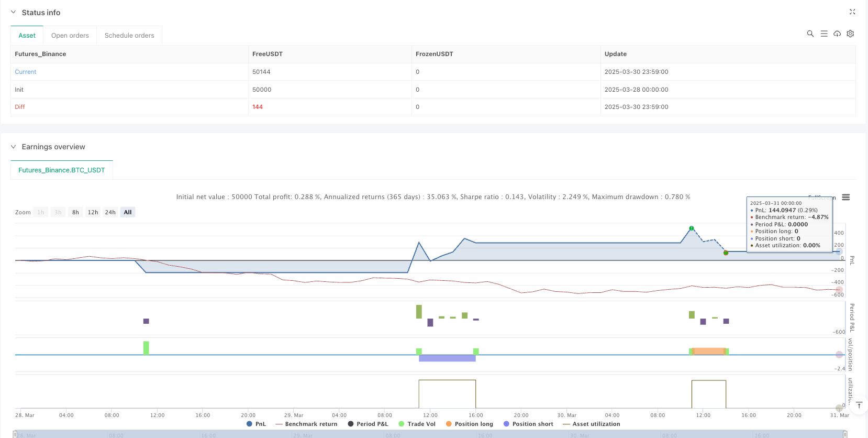Viewport: 868px width, 438px height.
Task: Open the chart hamburger menu icon
Action: point(845,198)
